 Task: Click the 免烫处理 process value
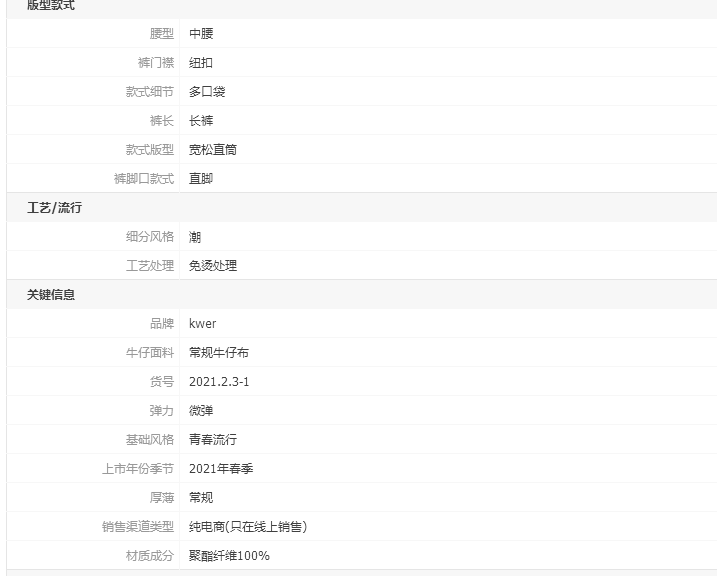click(x=213, y=266)
